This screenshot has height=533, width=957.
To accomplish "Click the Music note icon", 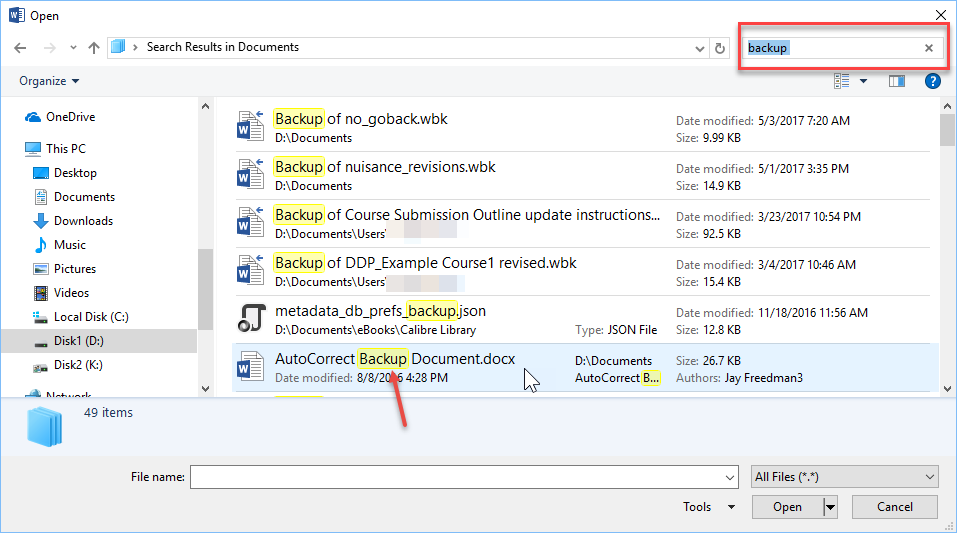I will coord(41,245).
